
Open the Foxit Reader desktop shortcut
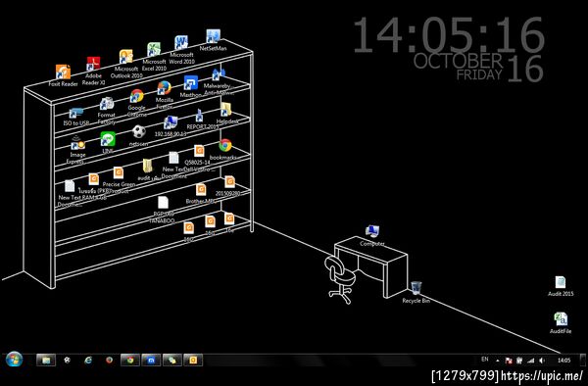pyautogui.click(x=63, y=72)
